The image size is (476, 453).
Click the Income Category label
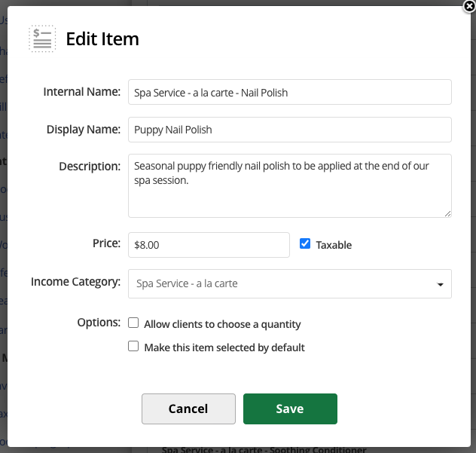point(75,282)
